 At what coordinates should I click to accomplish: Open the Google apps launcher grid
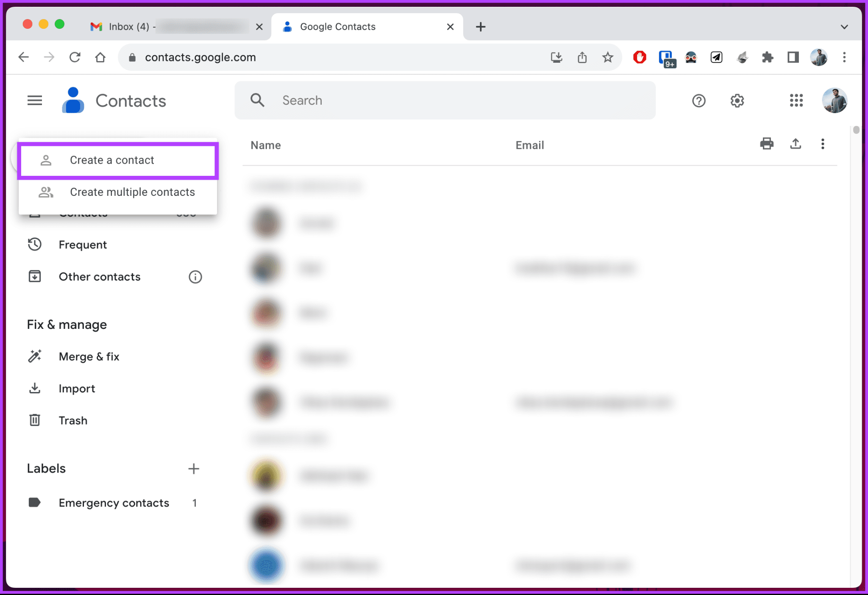point(796,100)
